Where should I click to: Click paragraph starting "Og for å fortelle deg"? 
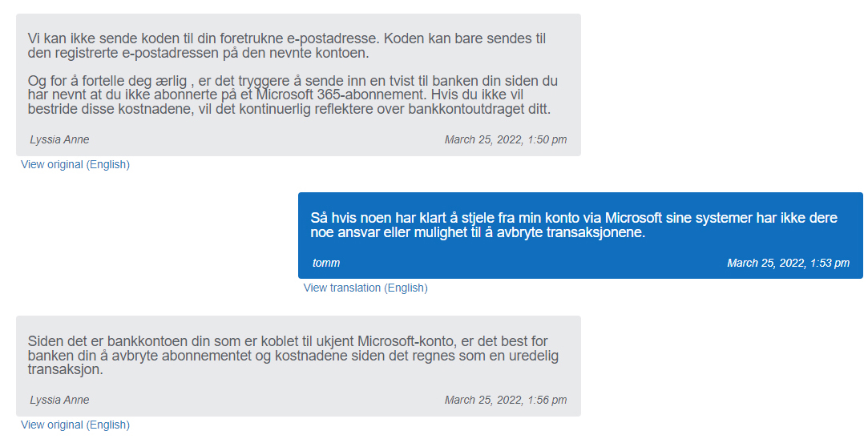point(293,95)
